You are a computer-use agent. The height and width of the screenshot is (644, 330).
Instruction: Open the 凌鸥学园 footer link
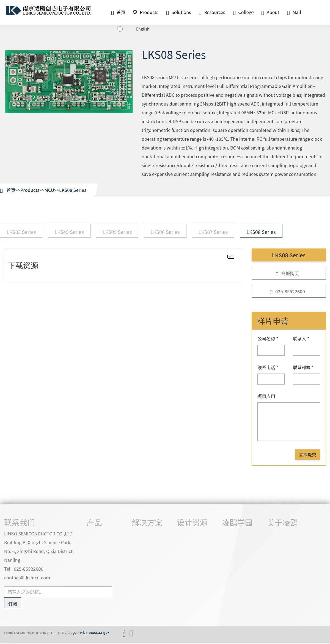[237, 523]
